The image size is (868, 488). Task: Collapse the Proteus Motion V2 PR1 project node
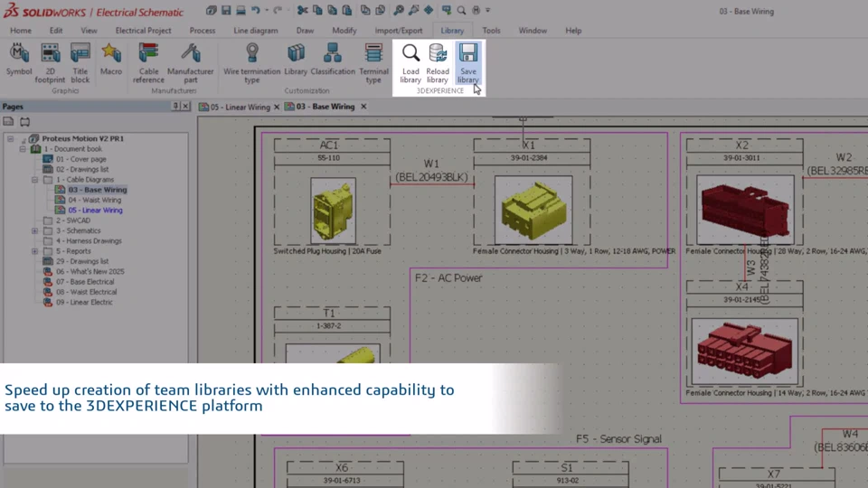(x=11, y=139)
